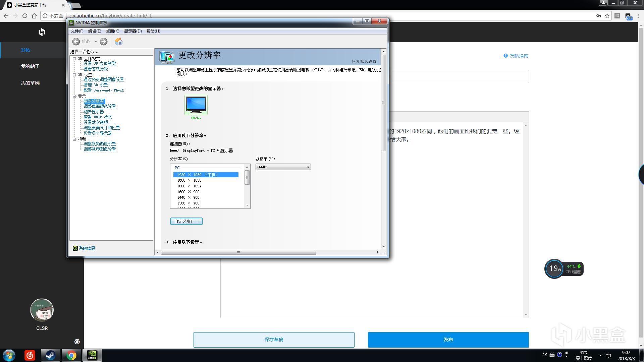This screenshot has width=644, height=362.
Task: Click the back arrow in NVIDIA toolbar
Action: coord(76,42)
